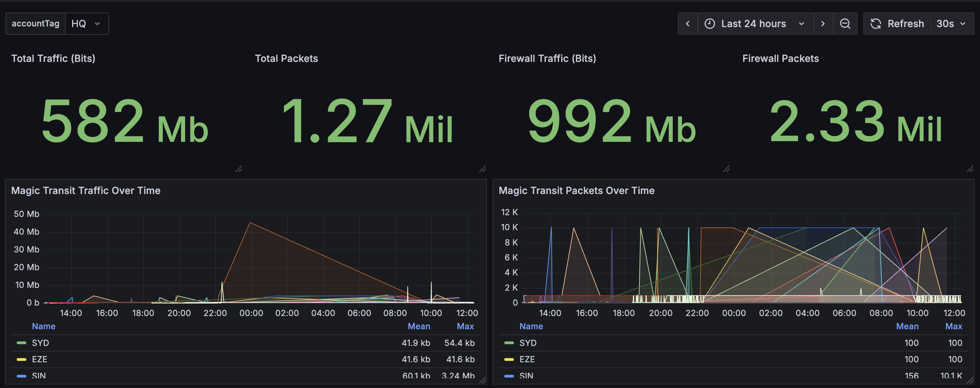Click the Total Traffic (Bits) panel title
980x388 pixels.
pos(53,58)
